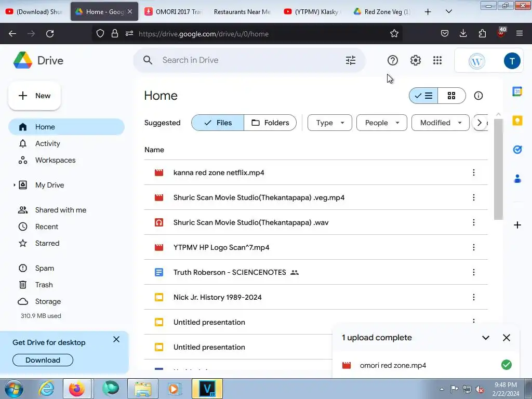Switch to list layout view
Image resolution: width=532 pixels, height=399 pixels.
(x=423, y=96)
